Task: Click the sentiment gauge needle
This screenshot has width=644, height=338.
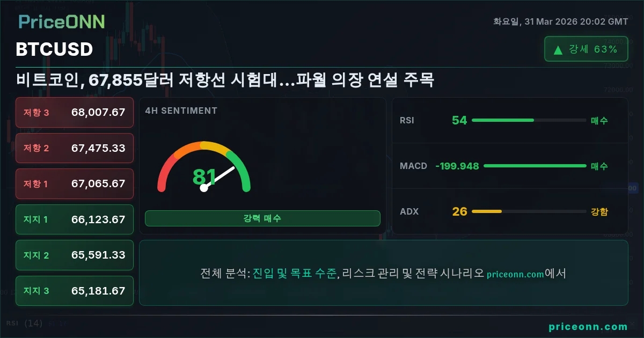Action: tap(219, 178)
